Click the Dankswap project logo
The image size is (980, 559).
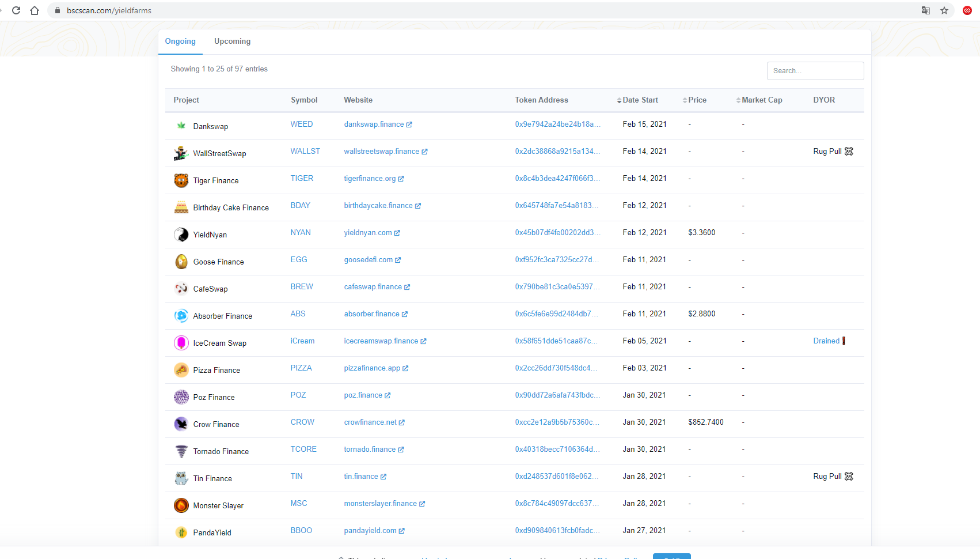(x=181, y=126)
